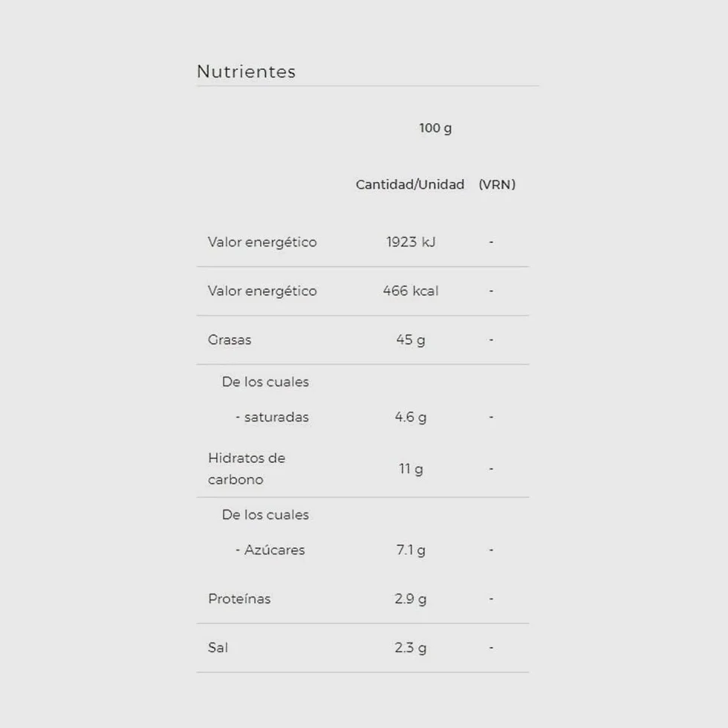The height and width of the screenshot is (728, 728).
Task: Select the 7.1 g sugars value
Action: 411,550
